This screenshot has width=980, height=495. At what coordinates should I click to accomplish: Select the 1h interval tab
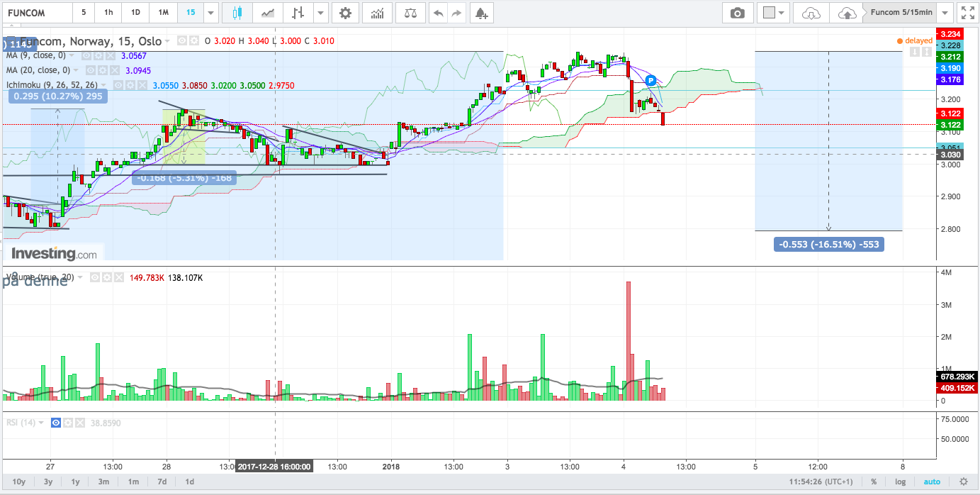[108, 13]
